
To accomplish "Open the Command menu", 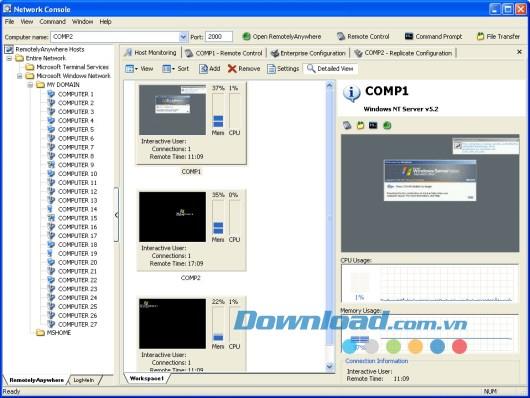I will click(52, 22).
